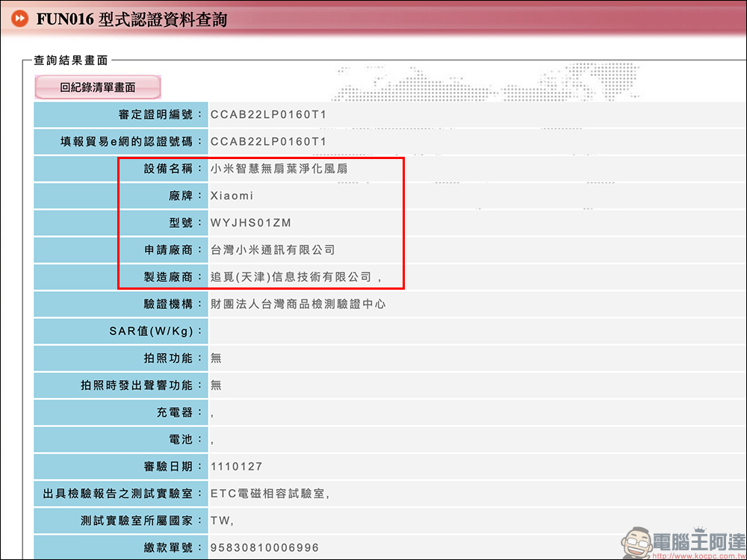Click the 型號 label
This screenshot has height=560, width=747.
pos(186,223)
